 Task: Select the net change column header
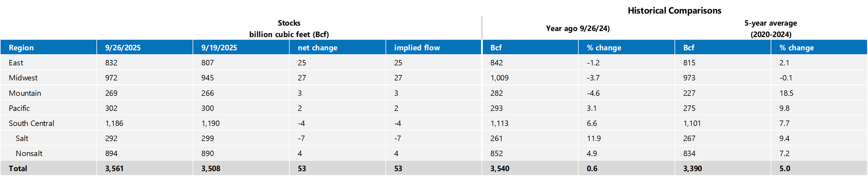click(318, 48)
